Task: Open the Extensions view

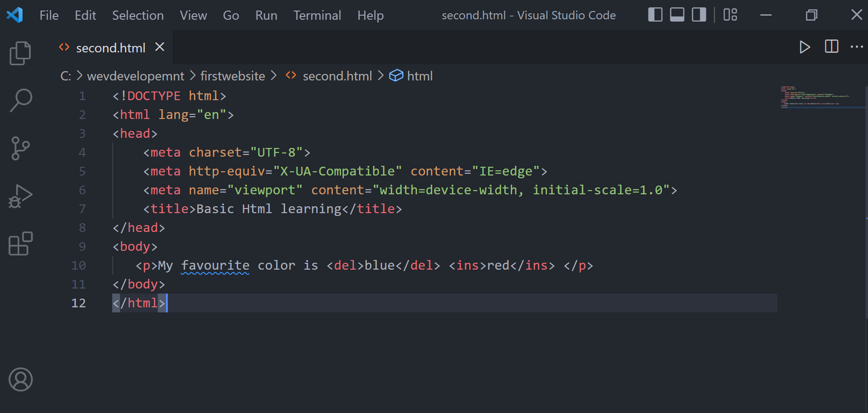Action: 20,243
